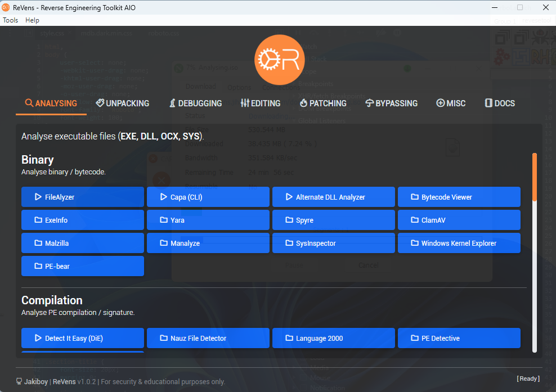Viewport: 556px width, 392px height.
Task: Open the ReVens footer link
Action: point(64,382)
